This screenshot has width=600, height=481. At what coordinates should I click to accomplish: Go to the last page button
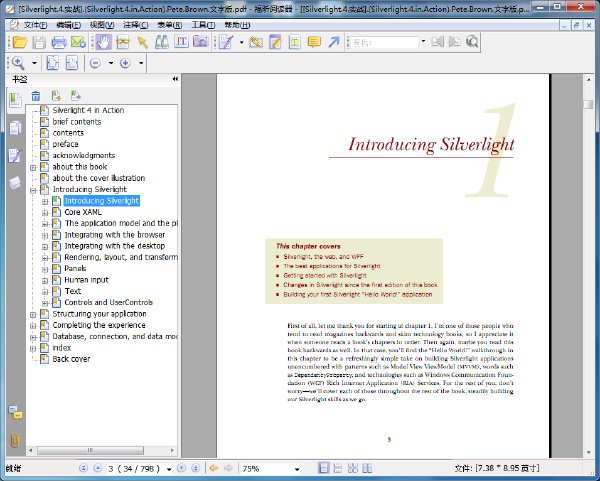pos(195,468)
